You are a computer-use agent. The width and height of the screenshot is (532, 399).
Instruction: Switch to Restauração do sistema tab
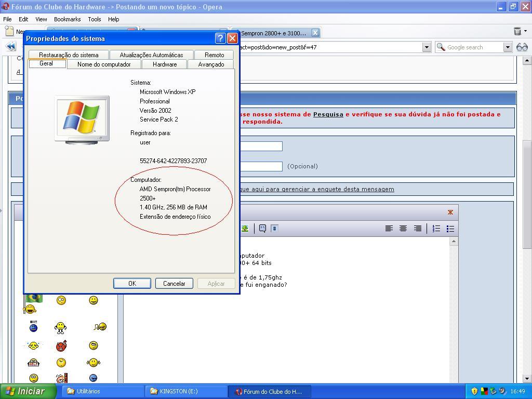(69, 55)
